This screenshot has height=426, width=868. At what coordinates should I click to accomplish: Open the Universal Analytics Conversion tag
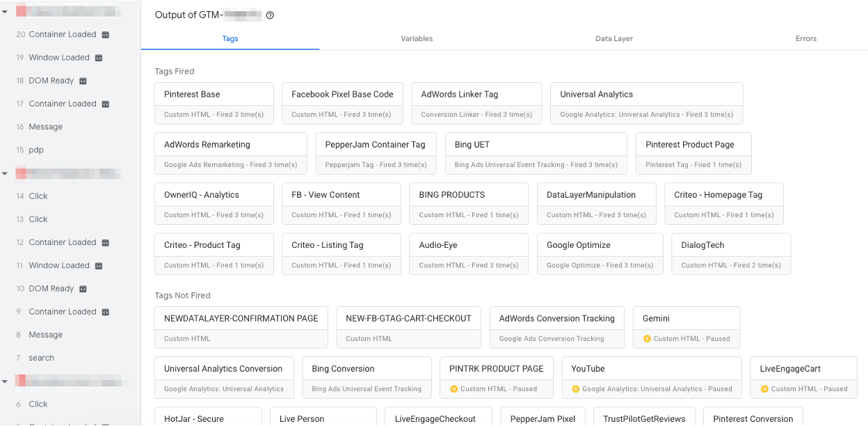point(224,377)
